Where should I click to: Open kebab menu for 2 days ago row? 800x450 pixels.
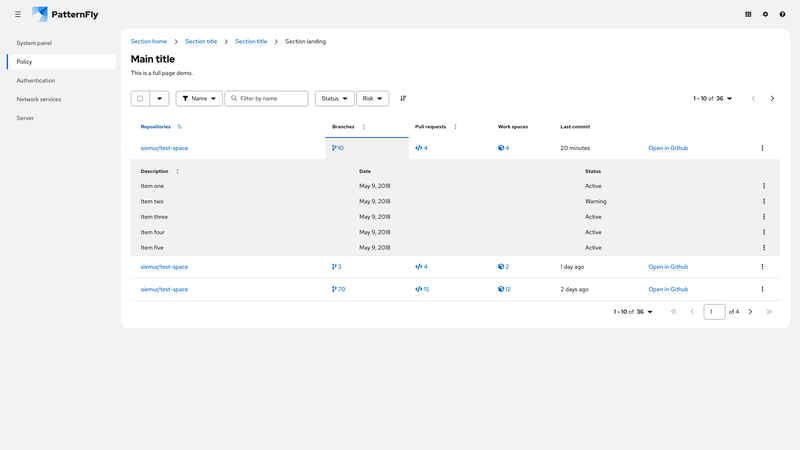[x=762, y=289]
